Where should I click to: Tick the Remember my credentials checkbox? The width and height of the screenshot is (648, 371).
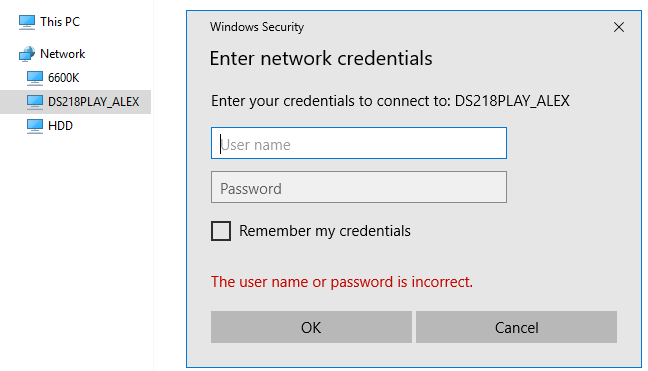point(221,231)
